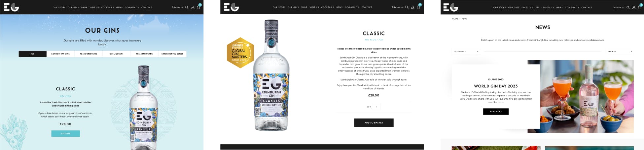Expand the Categories dropdown on the News page
Viewport: 644px width, 150px height.
[466, 51]
